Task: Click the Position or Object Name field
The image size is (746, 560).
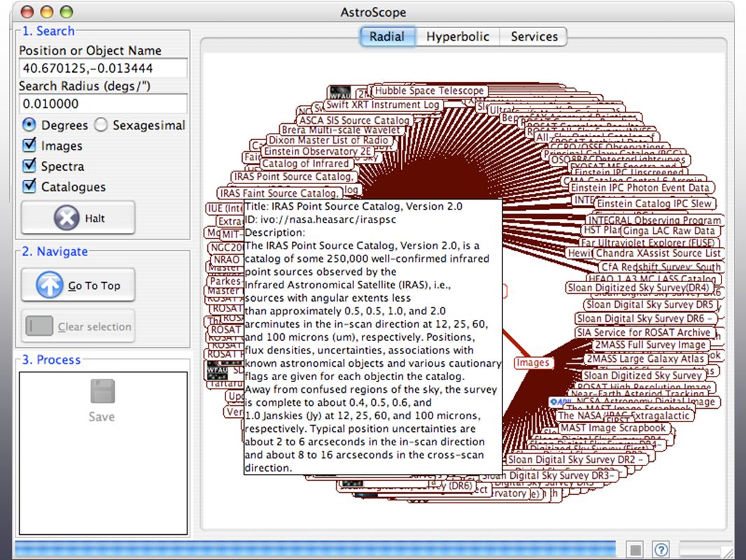Action: pos(103,68)
